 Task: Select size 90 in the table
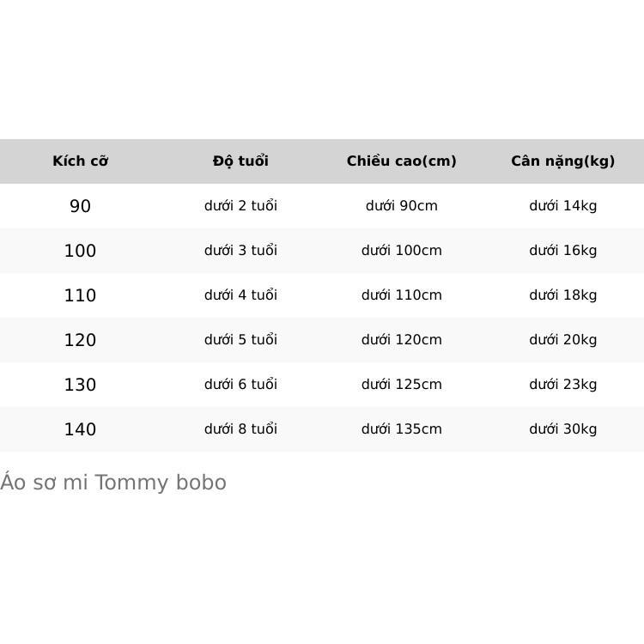tap(81, 206)
